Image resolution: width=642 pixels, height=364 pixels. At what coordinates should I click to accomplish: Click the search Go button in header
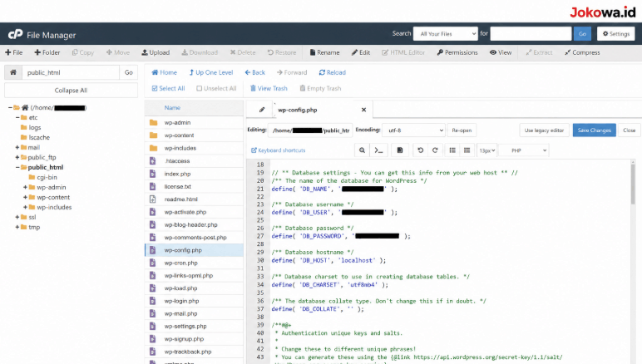582,34
